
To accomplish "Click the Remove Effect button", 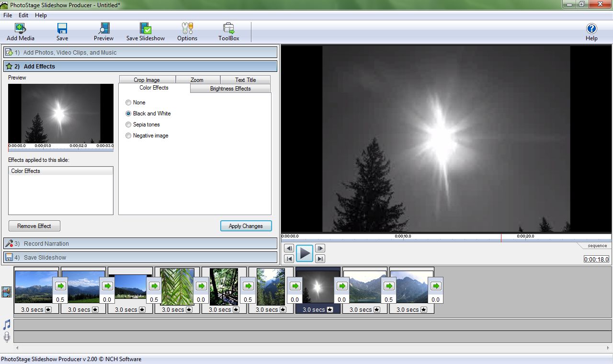I will point(34,226).
